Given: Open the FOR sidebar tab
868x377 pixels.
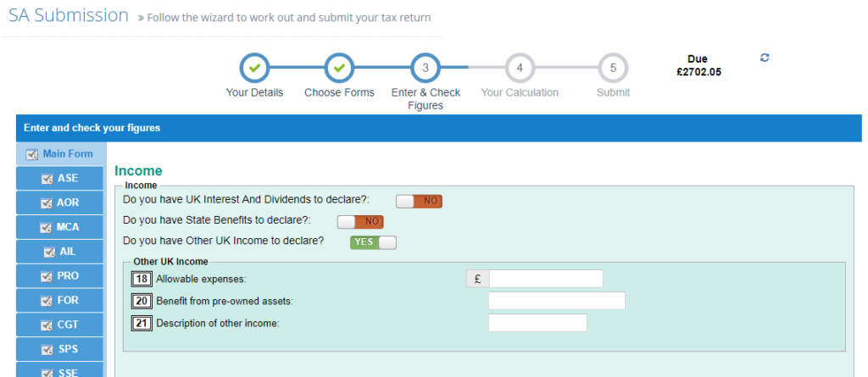Looking at the screenshot, I should tap(60, 300).
